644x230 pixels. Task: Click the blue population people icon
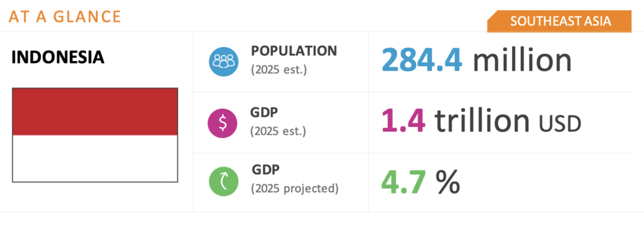click(x=223, y=62)
